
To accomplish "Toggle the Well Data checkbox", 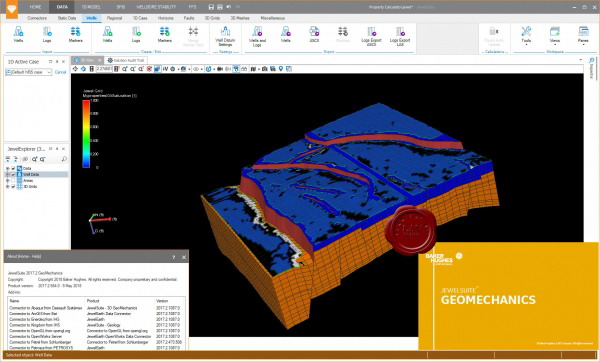I will click(13, 174).
